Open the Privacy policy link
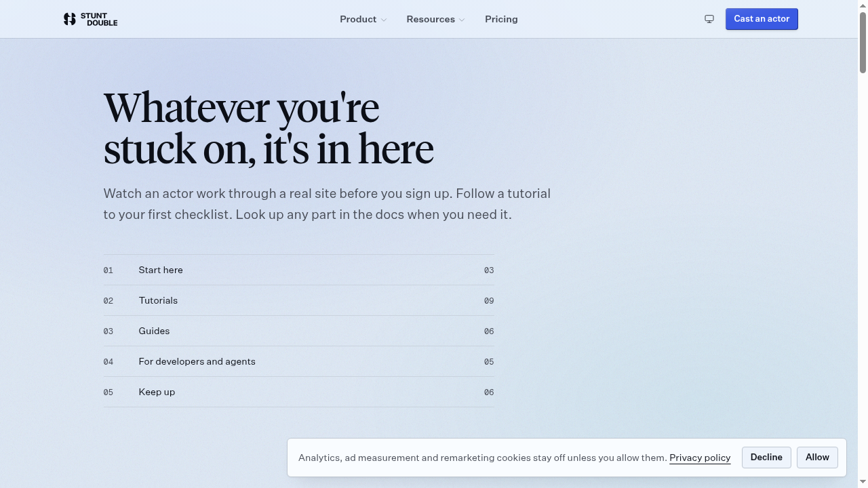This screenshot has height=488, width=868. 700,457
